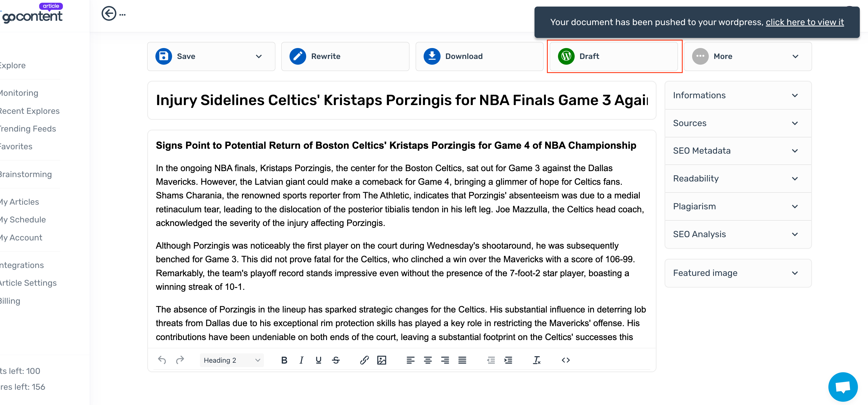Viewport: 868px width, 405px height.
Task: Follow the click here to view it link
Action: (x=804, y=22)
